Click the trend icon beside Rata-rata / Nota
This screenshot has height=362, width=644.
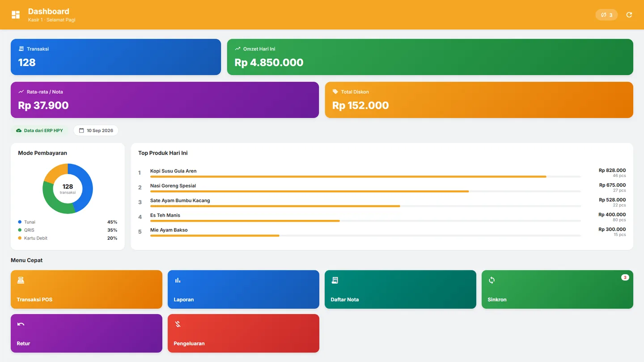click(21, 92)
